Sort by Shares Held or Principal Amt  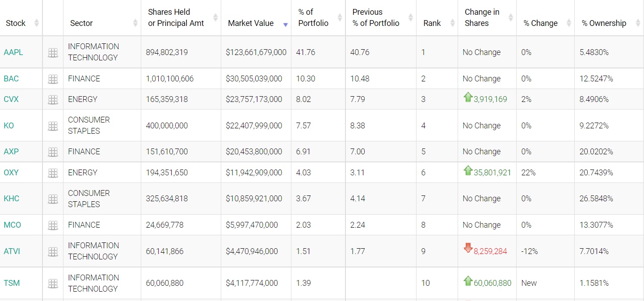tap(176, 18)
